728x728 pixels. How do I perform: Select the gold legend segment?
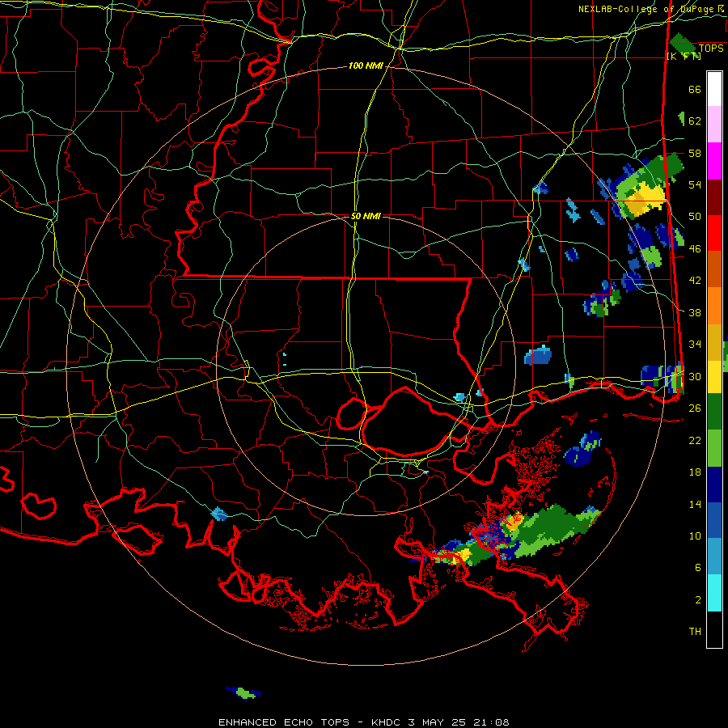pos(714,342)
